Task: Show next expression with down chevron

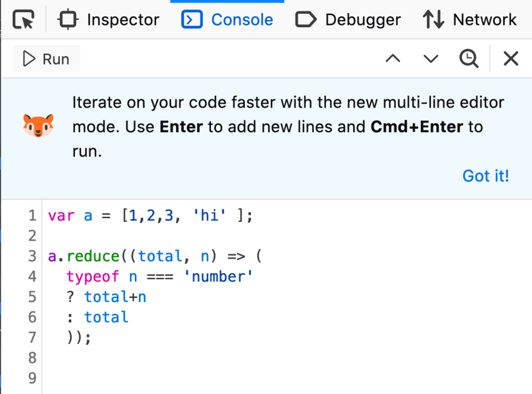Action: (x=430, y=59)
